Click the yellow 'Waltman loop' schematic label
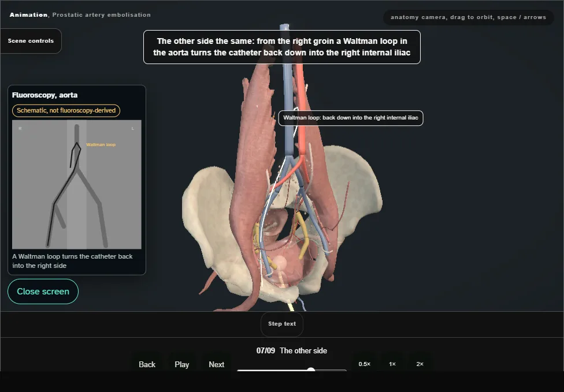The image size is (564, 392). click(x=101, y=145)
